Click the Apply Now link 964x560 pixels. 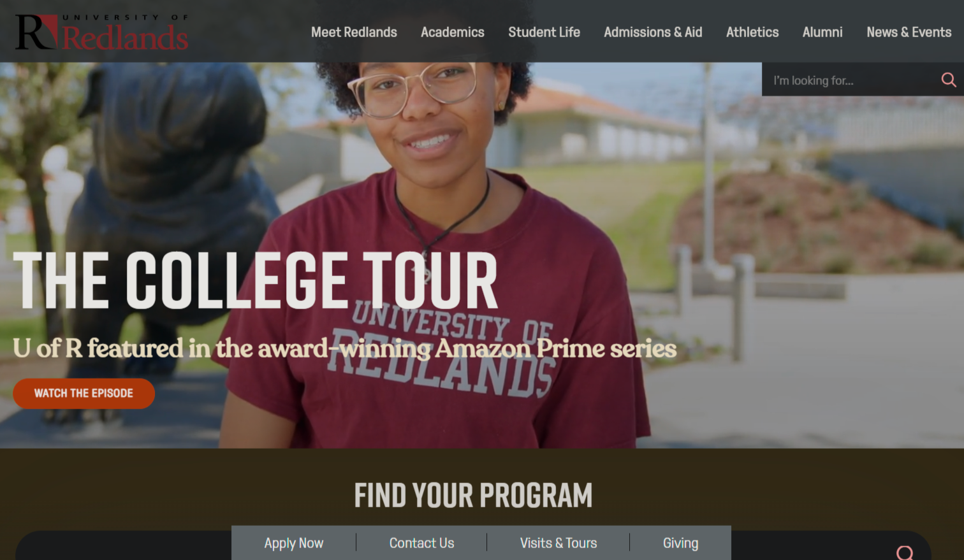click(x=294, y=543)
